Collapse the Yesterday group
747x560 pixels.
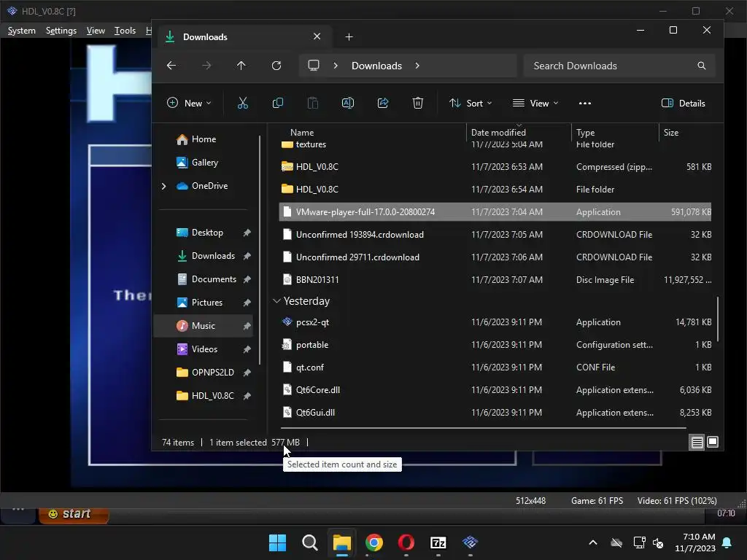(x=276, y=301)
